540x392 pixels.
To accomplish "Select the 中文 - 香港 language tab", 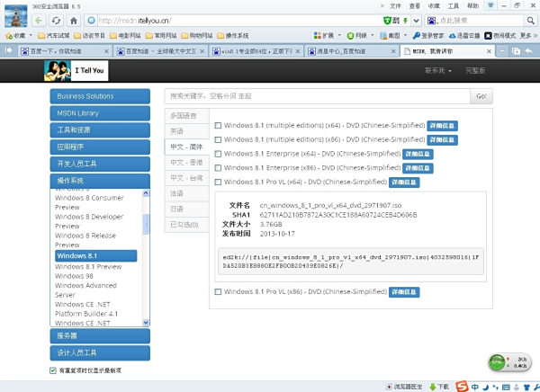I will tap(187, 162).
